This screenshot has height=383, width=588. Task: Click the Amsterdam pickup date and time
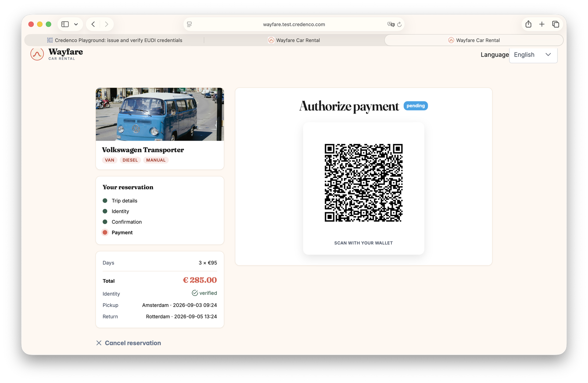coord(179,305)
